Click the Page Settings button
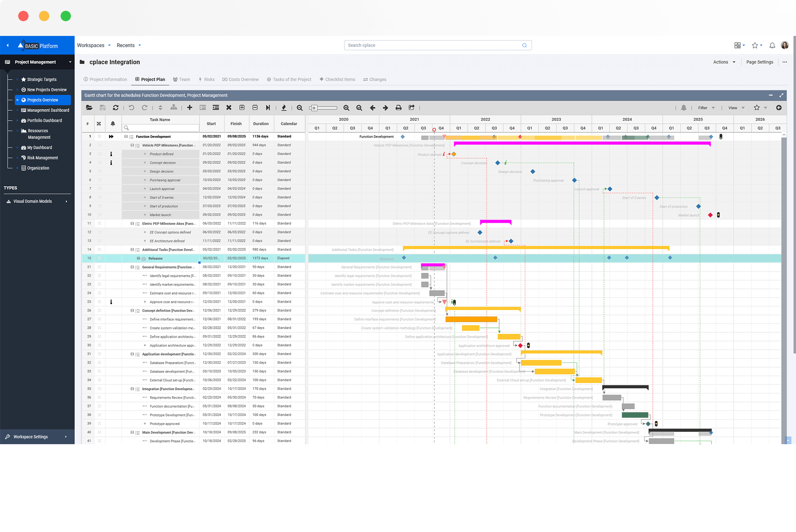 pos(759,62)
